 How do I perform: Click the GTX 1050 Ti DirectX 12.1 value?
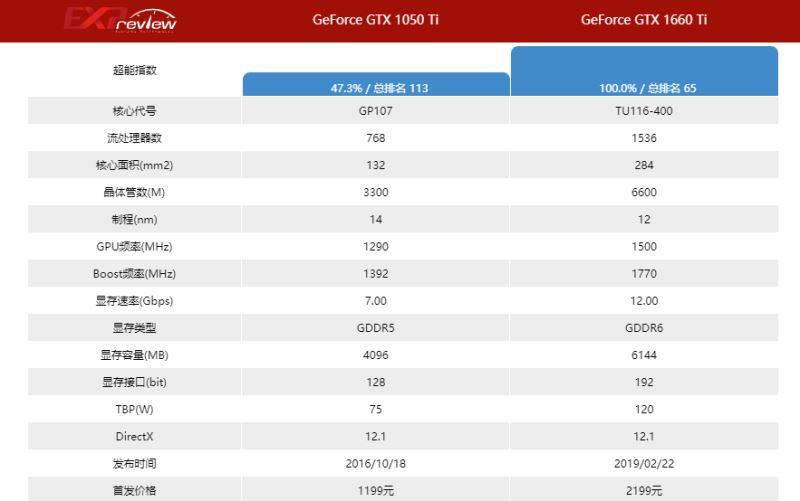coord(376,437)
